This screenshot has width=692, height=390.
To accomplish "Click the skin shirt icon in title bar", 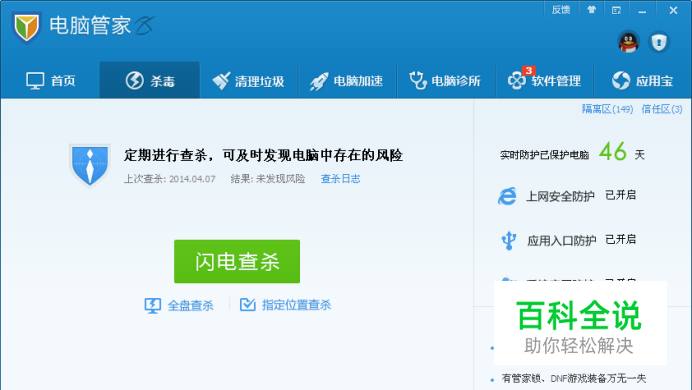I will point(591,10).
